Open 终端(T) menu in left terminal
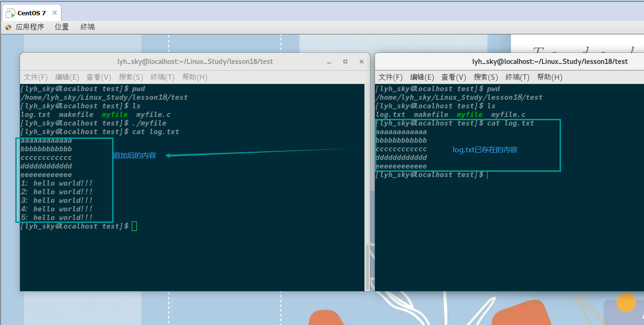The width and height of the screenshot is (644, 325). [163, 77]
